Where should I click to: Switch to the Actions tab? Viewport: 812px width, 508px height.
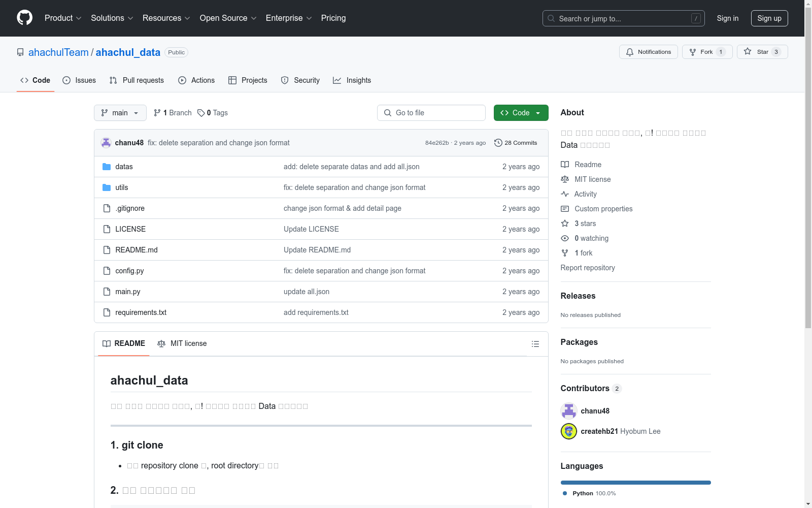coord(196,80)
